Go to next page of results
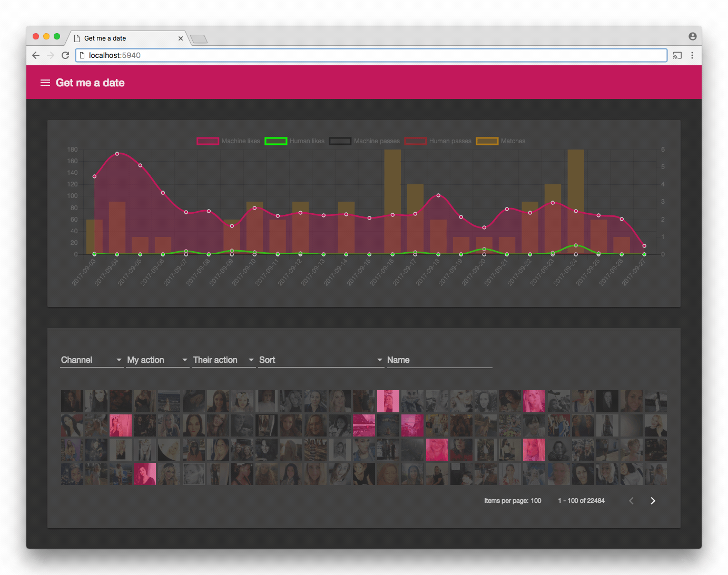 coord(653,501)
